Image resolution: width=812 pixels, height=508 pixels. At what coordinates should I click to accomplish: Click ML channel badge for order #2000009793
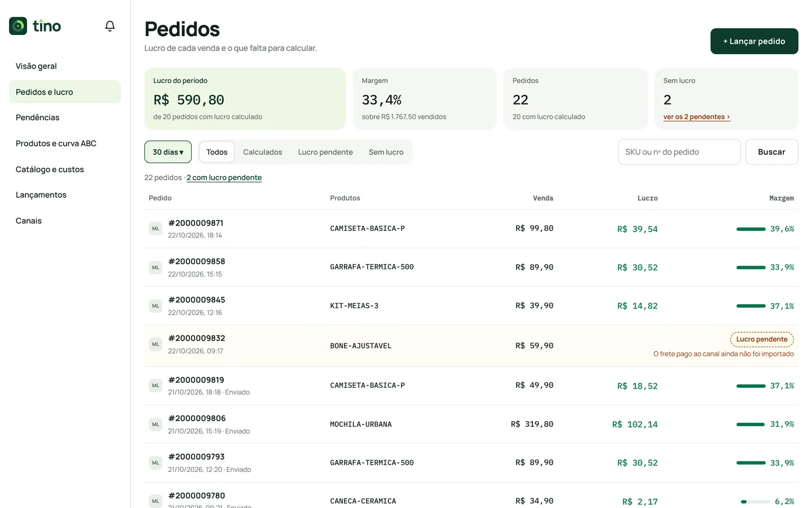pyautogui.click(x=156, y=463)
